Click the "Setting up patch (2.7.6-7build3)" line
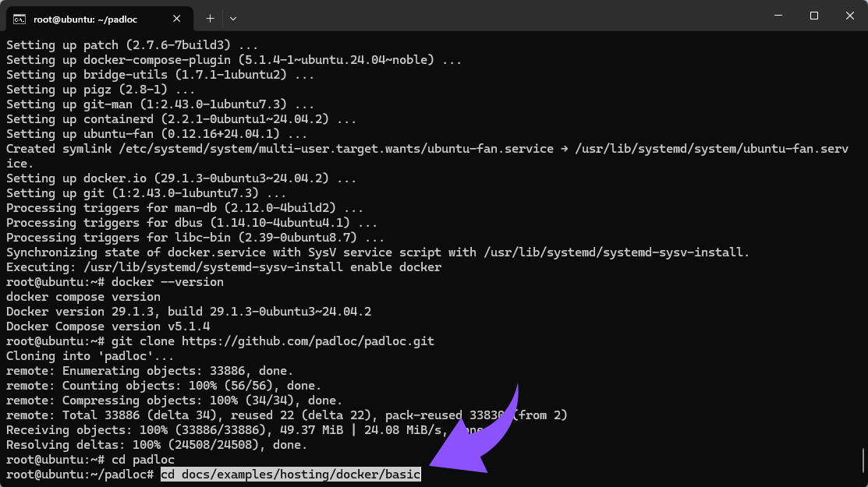 click(x=133, y=44)
